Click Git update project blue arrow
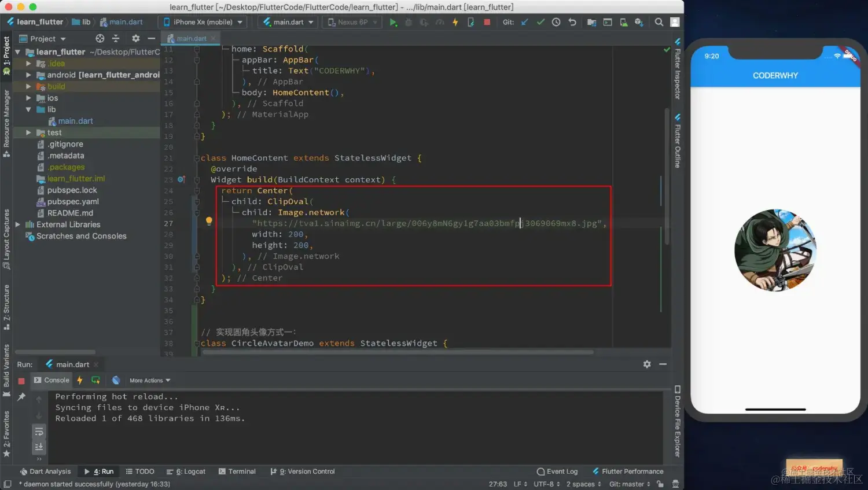868x490 pixels. click(525, 22)
